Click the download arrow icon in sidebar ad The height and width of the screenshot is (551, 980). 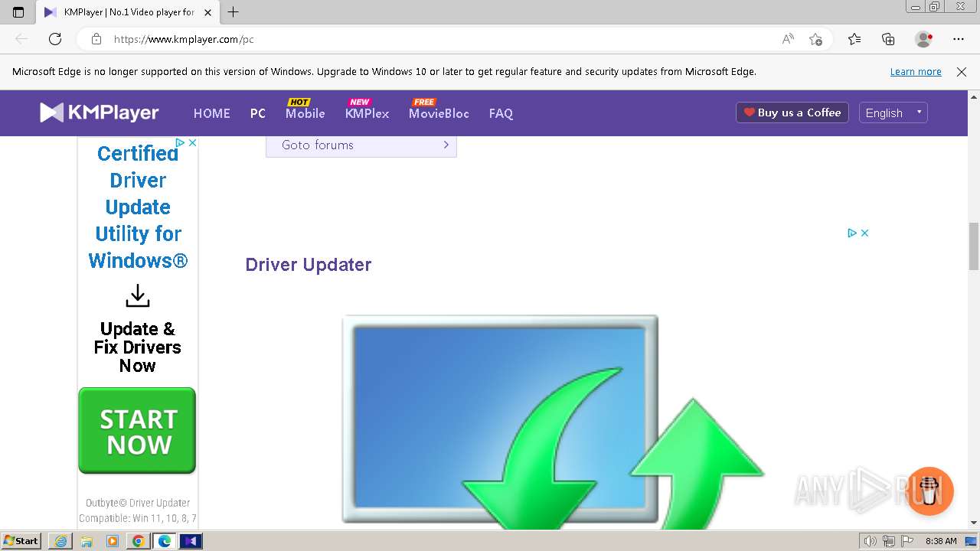point(138,295)
